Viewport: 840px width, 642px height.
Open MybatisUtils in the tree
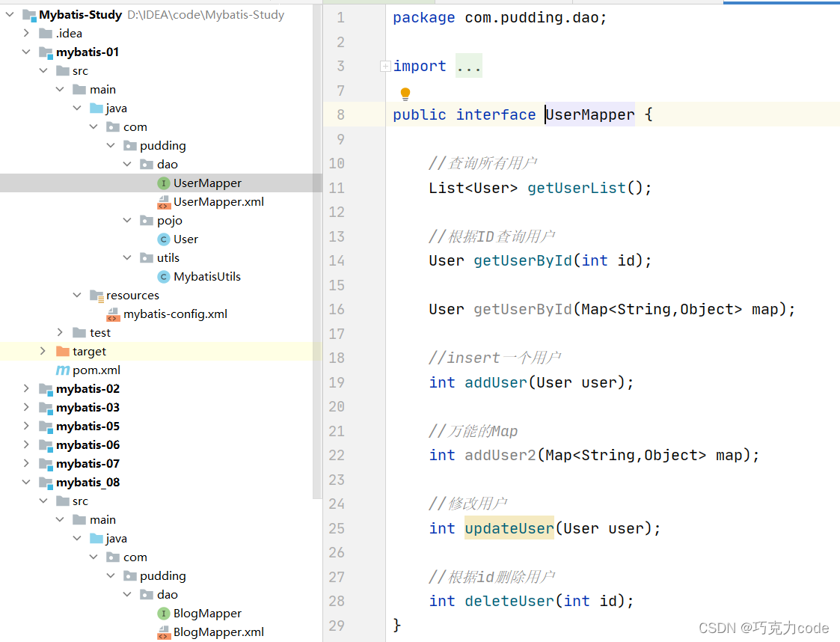207,277
